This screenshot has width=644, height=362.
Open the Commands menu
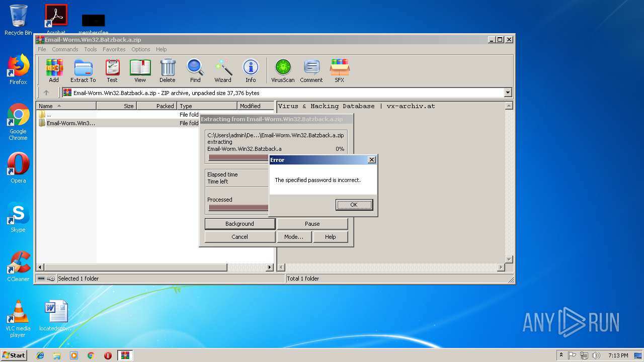pyautogui.click(x=65, y=49)
